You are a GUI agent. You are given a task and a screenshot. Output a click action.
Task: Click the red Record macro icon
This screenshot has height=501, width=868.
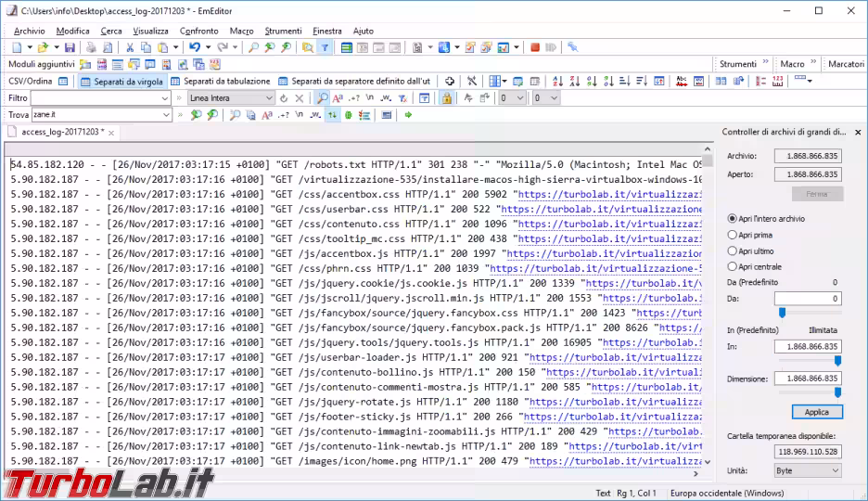(x=535, y=47)
